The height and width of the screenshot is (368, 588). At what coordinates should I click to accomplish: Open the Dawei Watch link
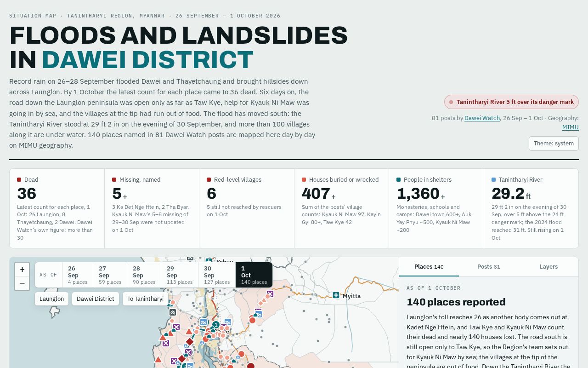tap(482, 118)
